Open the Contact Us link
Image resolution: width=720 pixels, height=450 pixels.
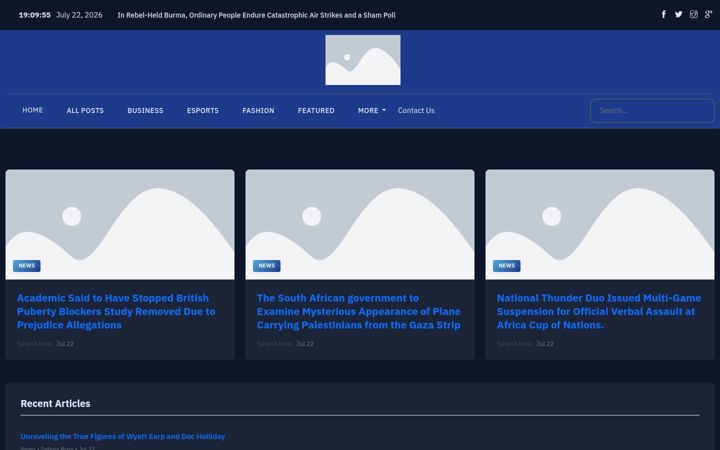coord(416,111)
